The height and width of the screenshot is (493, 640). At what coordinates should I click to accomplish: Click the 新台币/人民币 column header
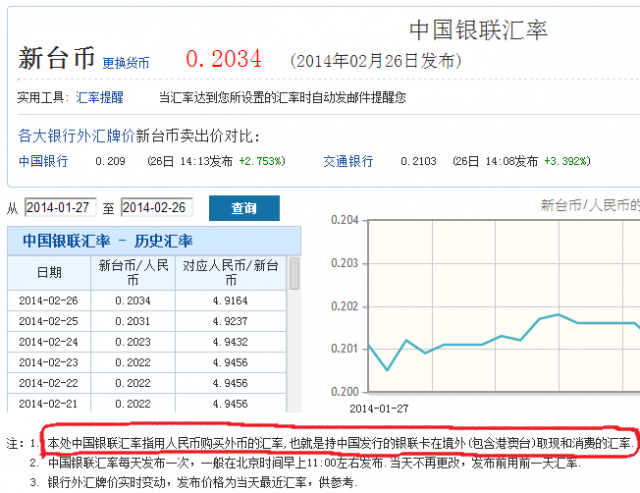[133, 273]
